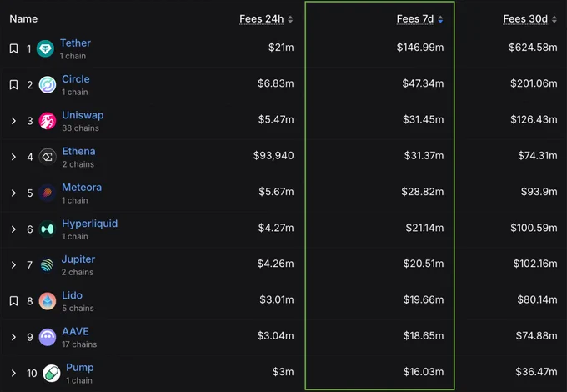Toggle the bookmark for Lido
Viewport: 567px width, 392px height.
(x=13, y=301)
